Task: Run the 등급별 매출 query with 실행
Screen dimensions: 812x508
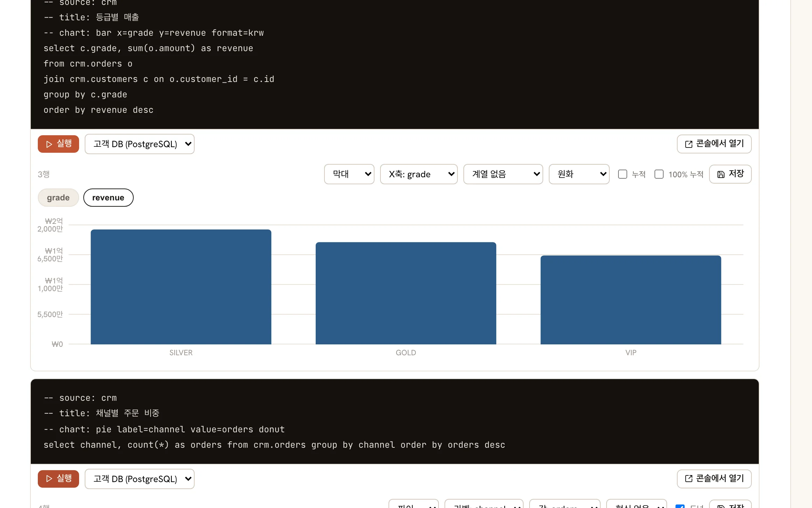Action: pyautogui.click(x=58, y=144)
